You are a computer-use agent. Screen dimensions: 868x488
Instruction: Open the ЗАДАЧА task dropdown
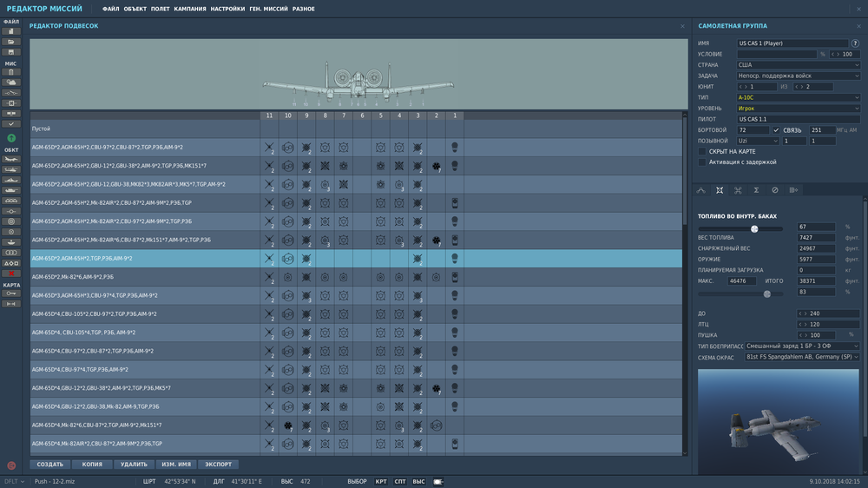point(799,76)
